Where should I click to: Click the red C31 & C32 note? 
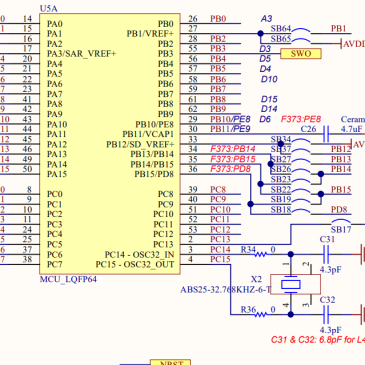pos(318,340)
